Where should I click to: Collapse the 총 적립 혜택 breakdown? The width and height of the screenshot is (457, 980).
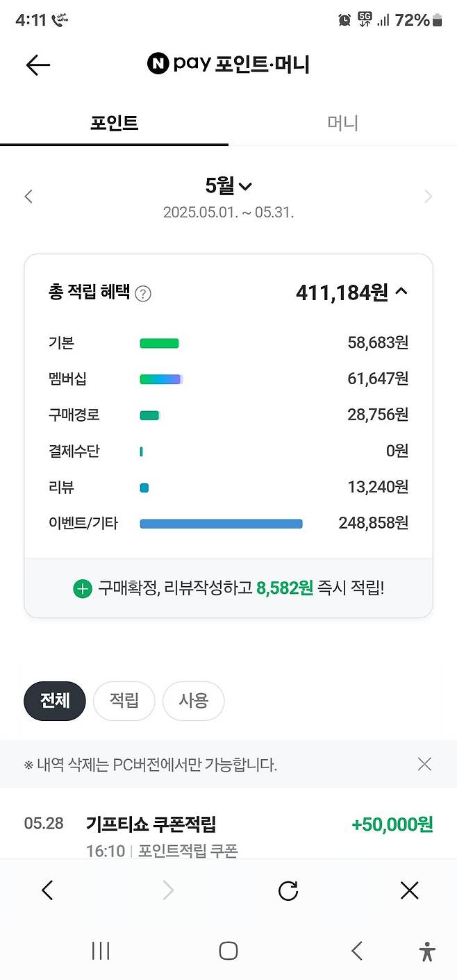400,292
